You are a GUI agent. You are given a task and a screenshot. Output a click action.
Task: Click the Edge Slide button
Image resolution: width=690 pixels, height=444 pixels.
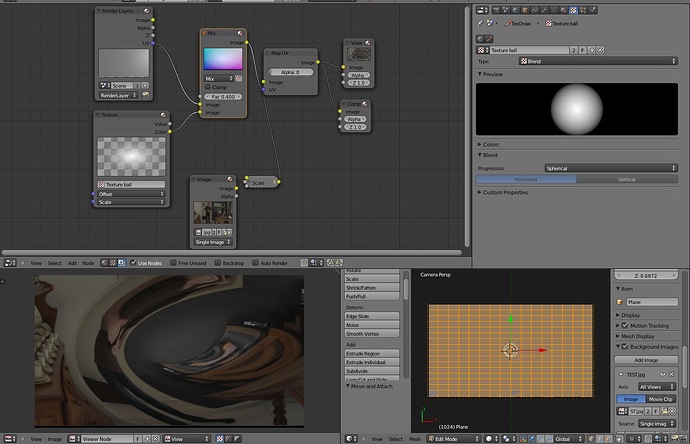(x=372, y=316)
